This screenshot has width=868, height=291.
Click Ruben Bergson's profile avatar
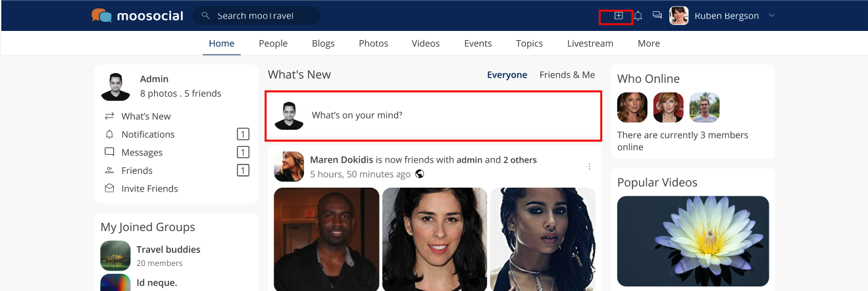[x=679, y=15]
